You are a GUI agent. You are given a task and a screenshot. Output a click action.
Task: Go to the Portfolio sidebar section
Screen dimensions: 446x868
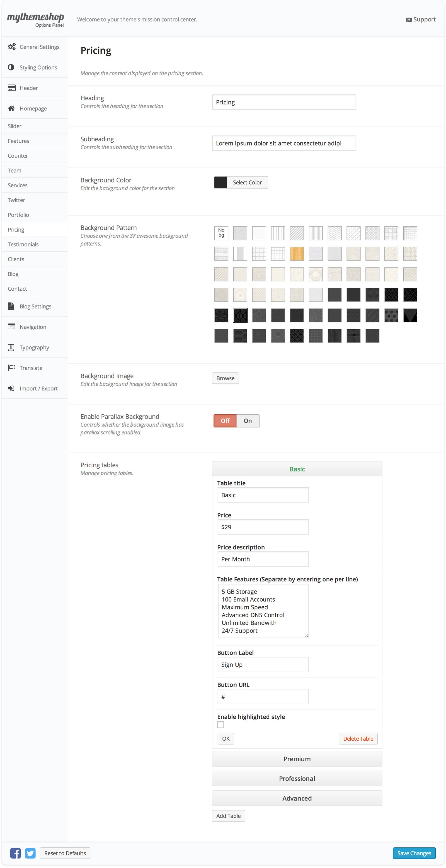click(19, 215)
